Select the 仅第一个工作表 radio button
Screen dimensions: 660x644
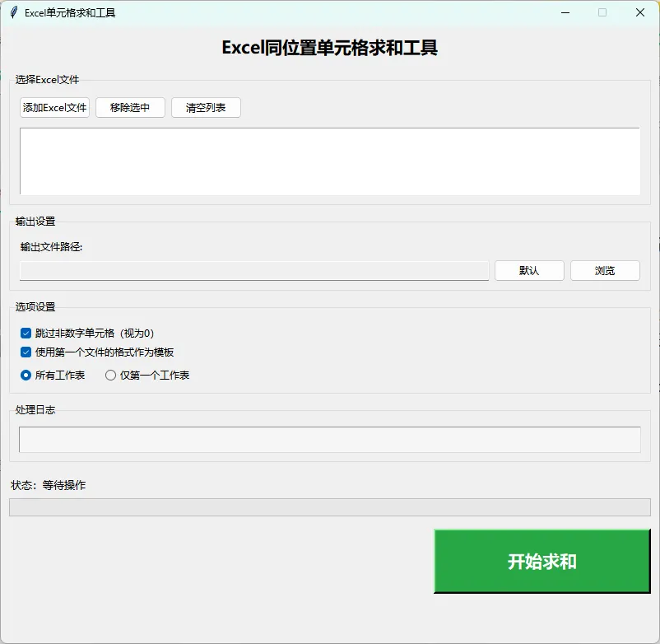110,376
